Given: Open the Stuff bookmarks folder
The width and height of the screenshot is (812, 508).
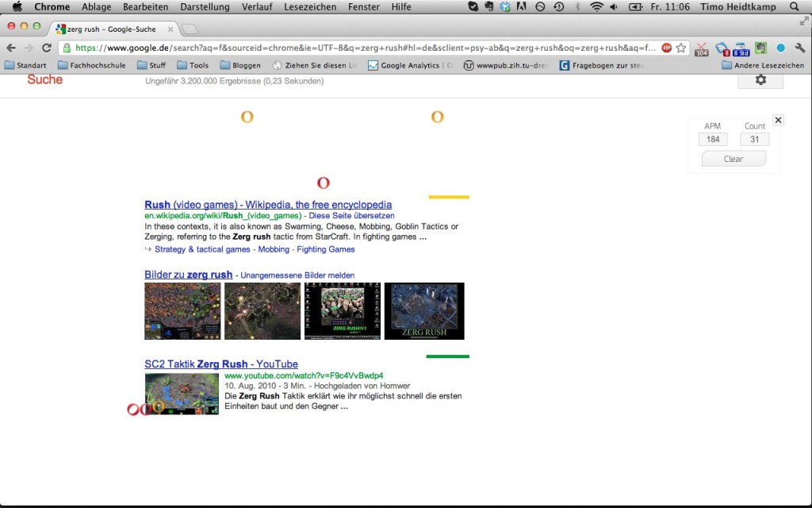Looking at the screenshot, I should [x=151, y=65].
